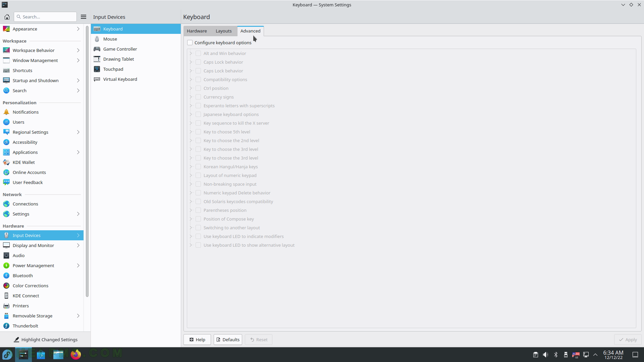This screenshot has width=644, height=362.
Task: Click the clock in the taskbar
Action: click(613, 355)
